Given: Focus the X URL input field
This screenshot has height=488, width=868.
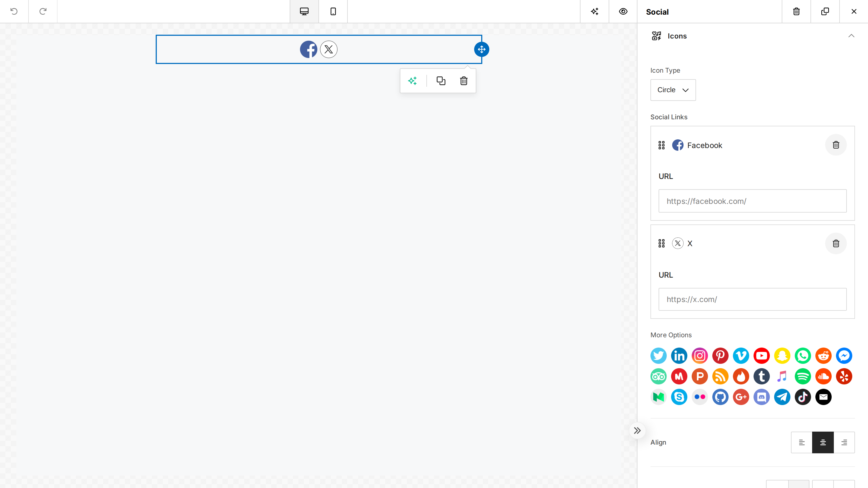Looking at the screenshot, I should (x=752, y=299).
